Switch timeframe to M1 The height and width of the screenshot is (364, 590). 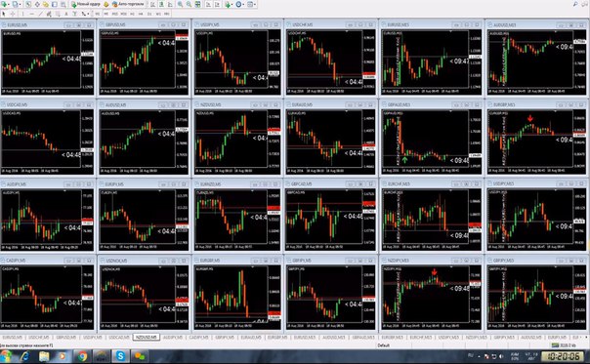[x=97, y=14]
